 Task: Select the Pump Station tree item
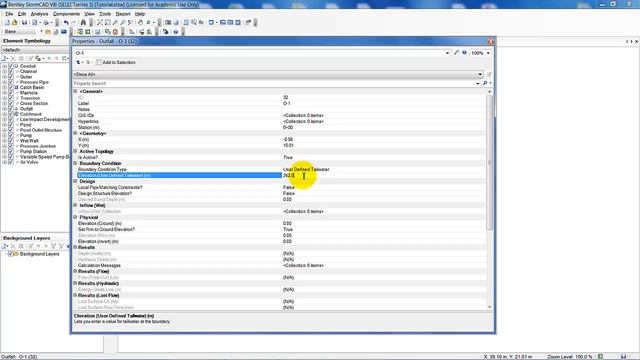[33, 151]
